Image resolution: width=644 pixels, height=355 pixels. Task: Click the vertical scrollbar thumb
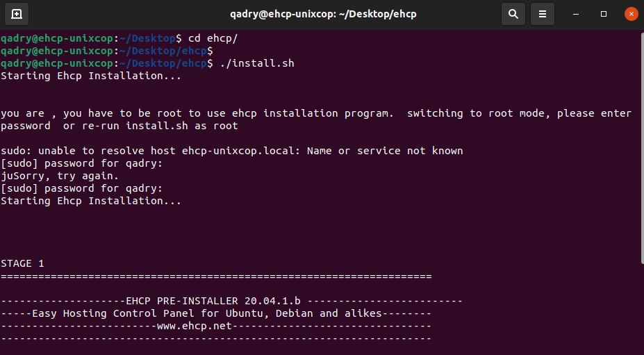click(641, 148)
